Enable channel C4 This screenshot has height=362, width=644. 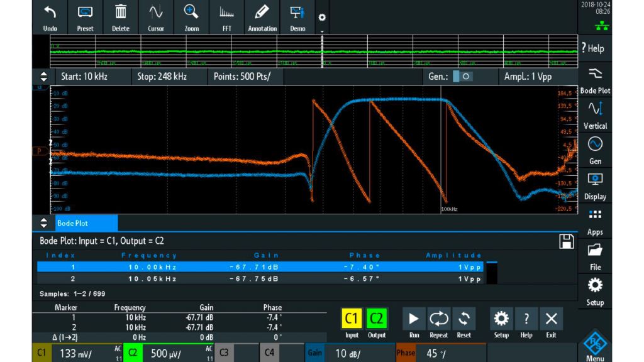point(269,353)
